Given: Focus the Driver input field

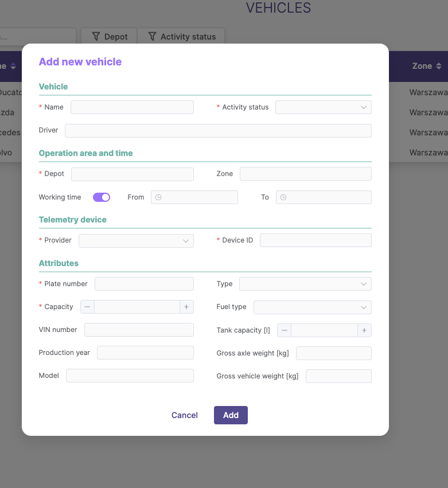Looking at the screenshot, I should click(x=218, y=131).
